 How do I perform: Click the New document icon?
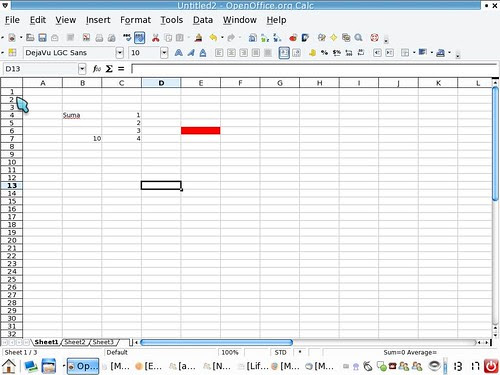12,38
